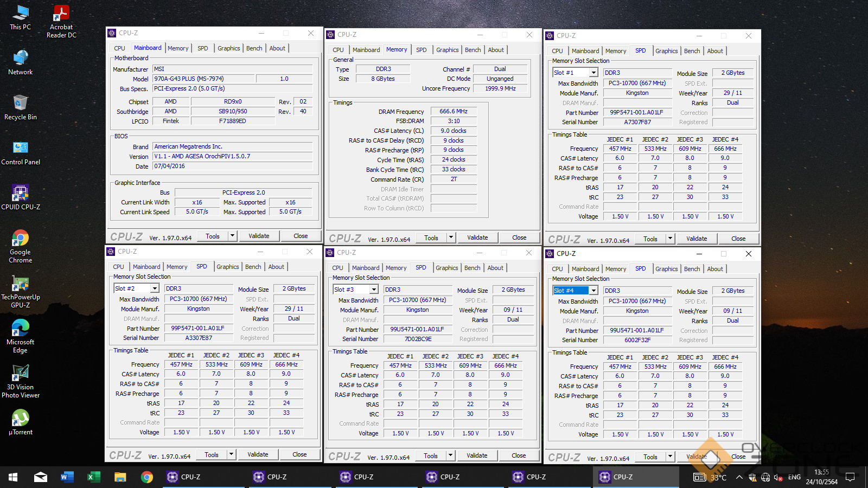The image size is (868, 488).
Task: Open File Explorer from the taskbar
Action: click(120, 477)
